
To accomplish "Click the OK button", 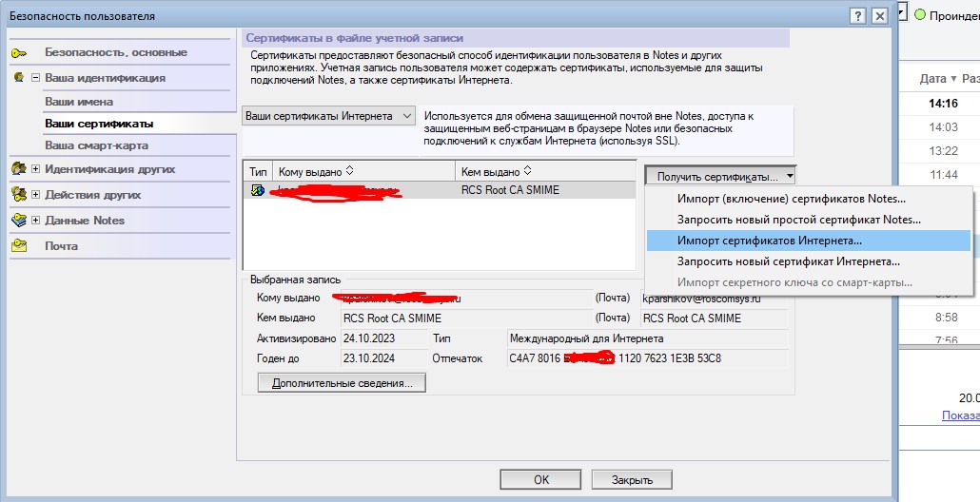I will pyautogui.click(x=541, y=479).
